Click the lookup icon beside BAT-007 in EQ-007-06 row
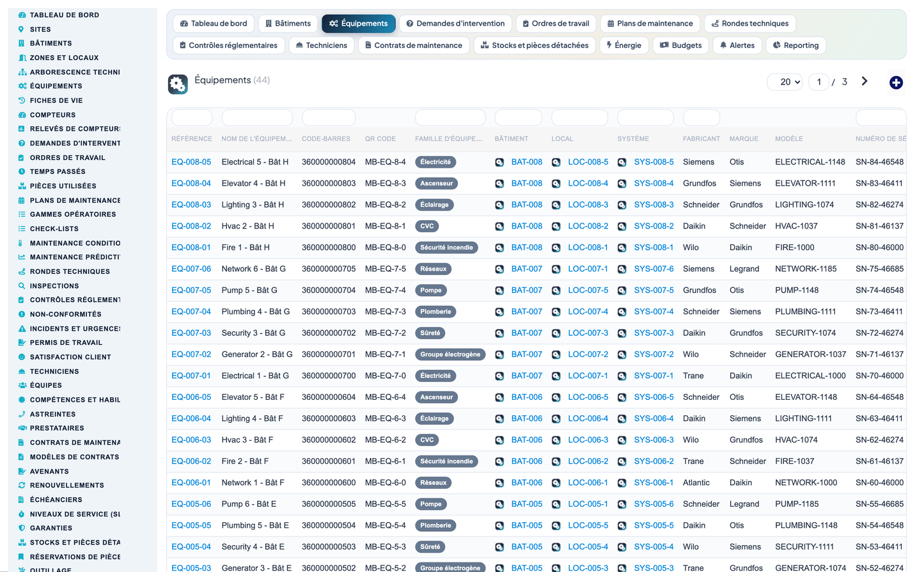Viewport: 924px width, 572px height. pos(499,269)
